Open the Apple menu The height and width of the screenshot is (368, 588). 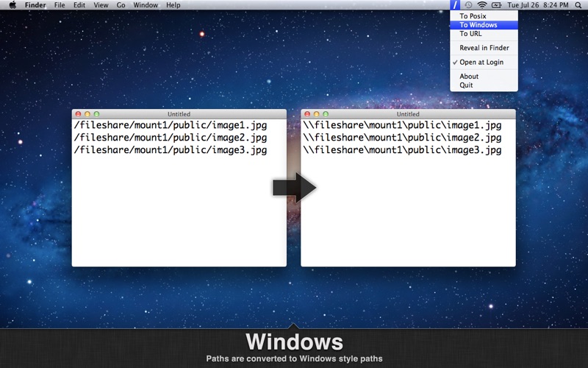point(12,5)
